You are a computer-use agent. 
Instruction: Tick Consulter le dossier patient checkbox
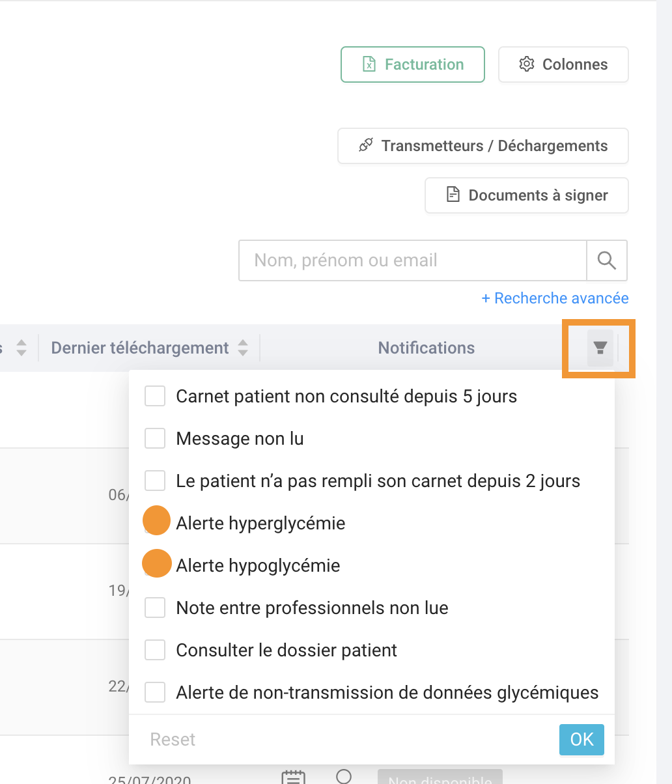click(155, 650)
